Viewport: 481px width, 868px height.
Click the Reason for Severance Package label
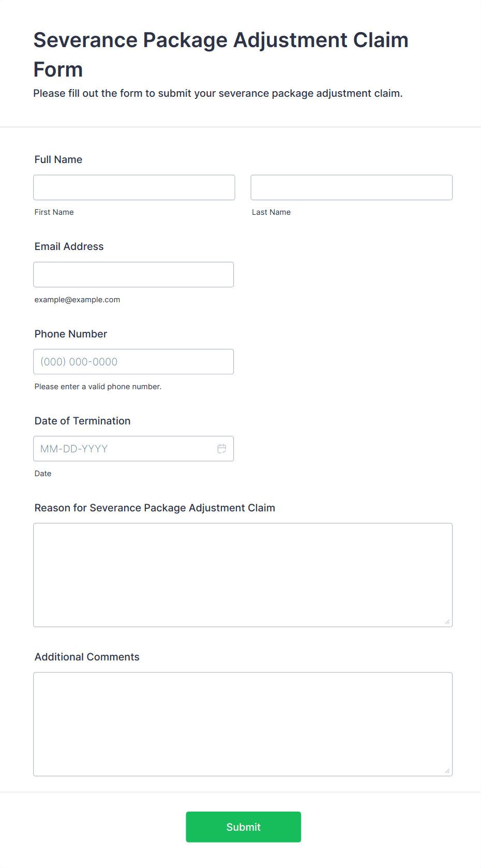(x=155, y=508)
